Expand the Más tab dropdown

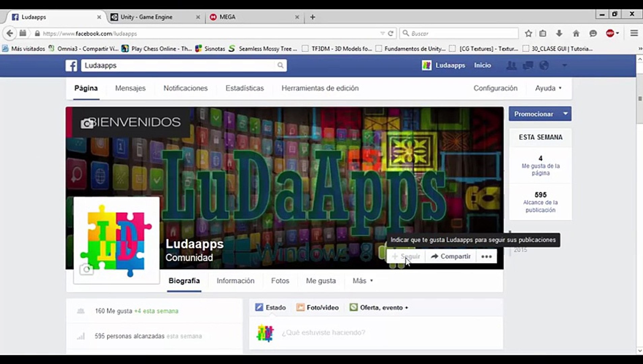click(363, 281)
